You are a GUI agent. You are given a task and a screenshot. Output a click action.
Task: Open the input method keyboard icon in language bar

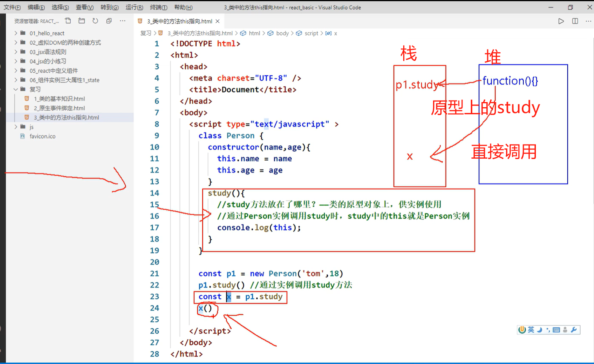557,330
